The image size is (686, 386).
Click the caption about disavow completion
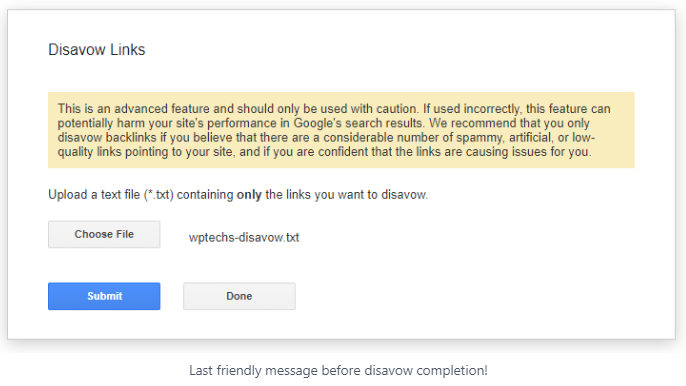(338, 371)
